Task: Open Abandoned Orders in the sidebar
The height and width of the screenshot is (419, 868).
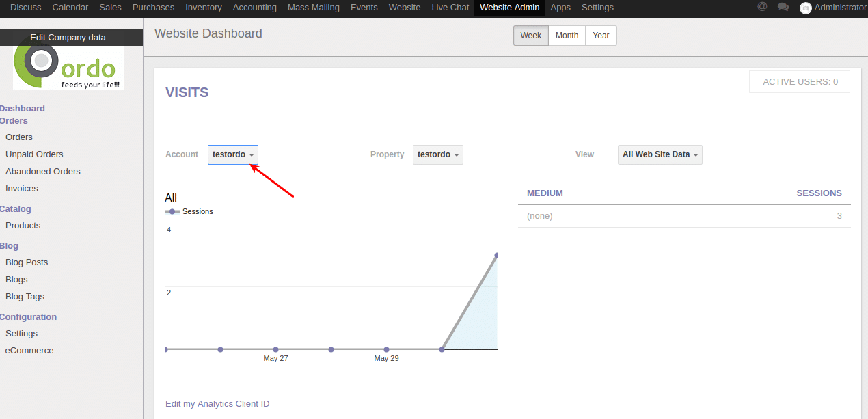Action: point(43,172)
